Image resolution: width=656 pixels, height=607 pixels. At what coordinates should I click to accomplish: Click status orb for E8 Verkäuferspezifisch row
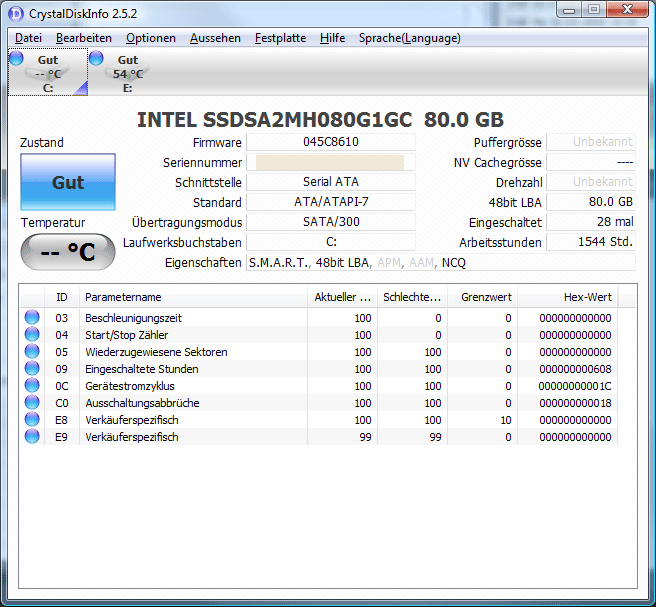point(32,419)
